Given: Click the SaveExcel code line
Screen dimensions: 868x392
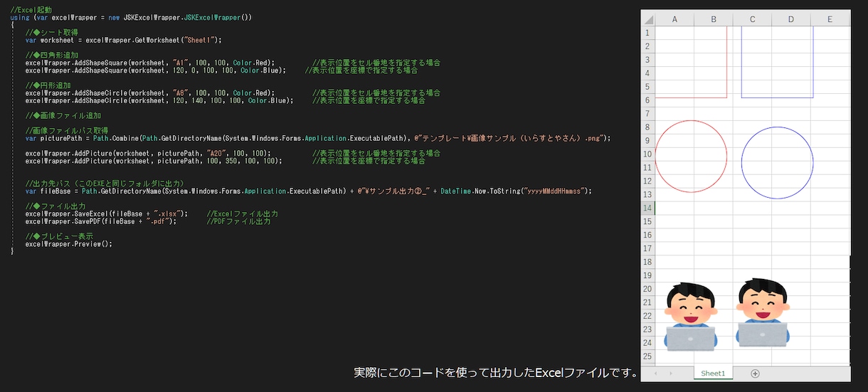Looking at the screenshot, I should click(107, 213).
